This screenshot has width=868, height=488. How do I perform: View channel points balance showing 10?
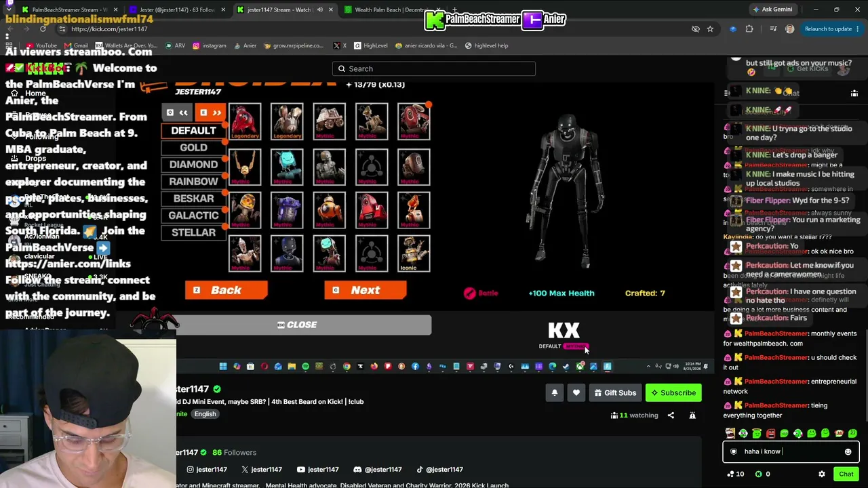coord(735,474)
